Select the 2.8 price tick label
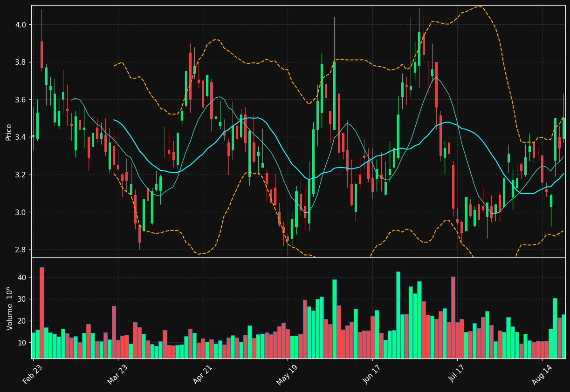 (21, 250)
